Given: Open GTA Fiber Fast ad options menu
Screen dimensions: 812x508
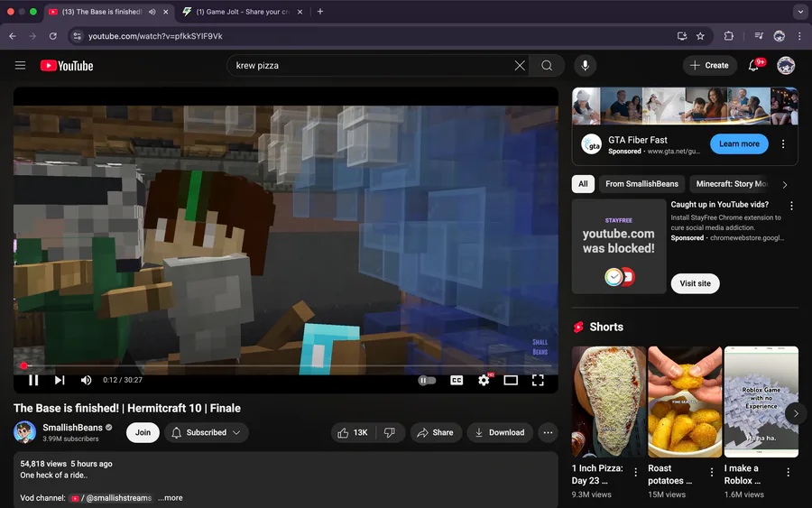Looking at the screenshot, I should (x=783, y=144).
